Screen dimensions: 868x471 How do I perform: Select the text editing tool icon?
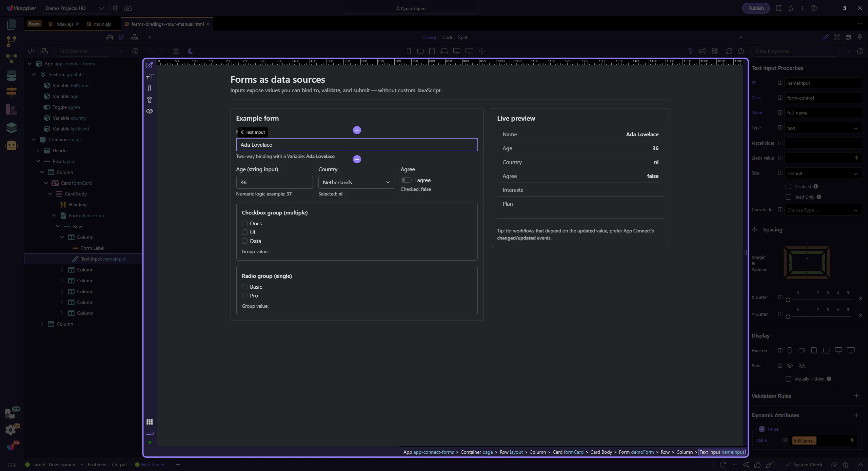pyautogui.click(x=150, y=77)
